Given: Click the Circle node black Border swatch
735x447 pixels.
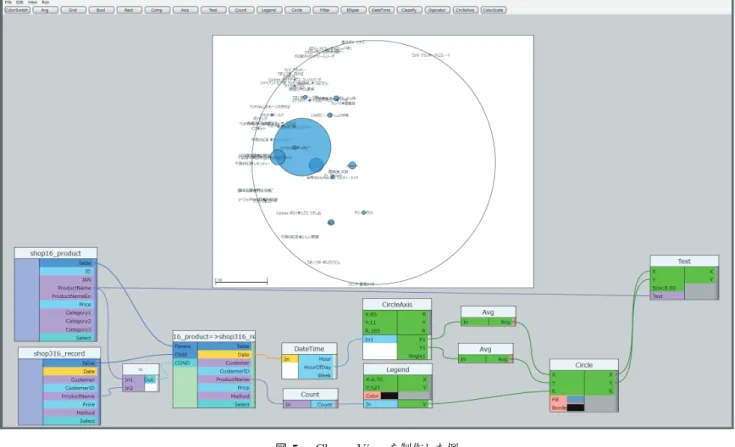Looking at the screenshot, I should click(576, 408).
